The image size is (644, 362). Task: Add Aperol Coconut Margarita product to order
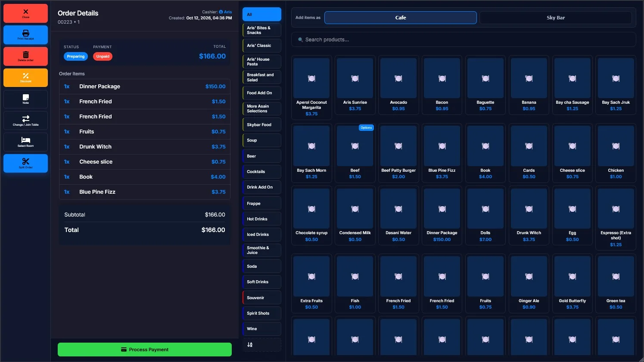click(311, 87)
